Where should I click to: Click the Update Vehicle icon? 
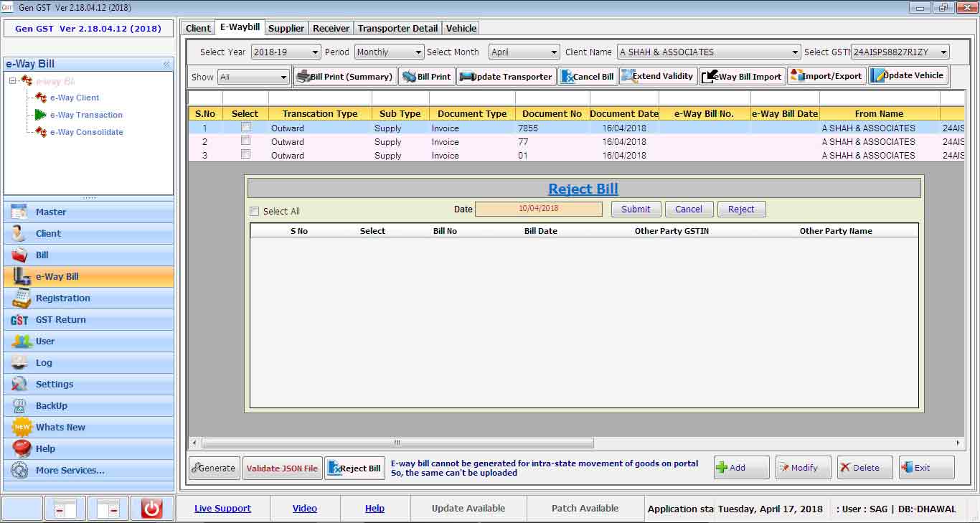877,76
